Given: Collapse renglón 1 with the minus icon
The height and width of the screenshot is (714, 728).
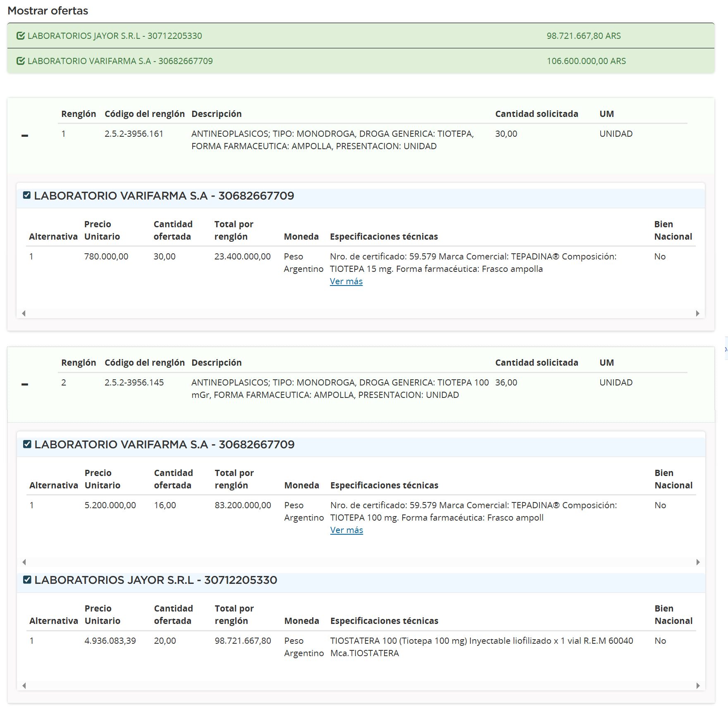Looking at the screenshot, I should pyautogui.click(x=25, y=136).
